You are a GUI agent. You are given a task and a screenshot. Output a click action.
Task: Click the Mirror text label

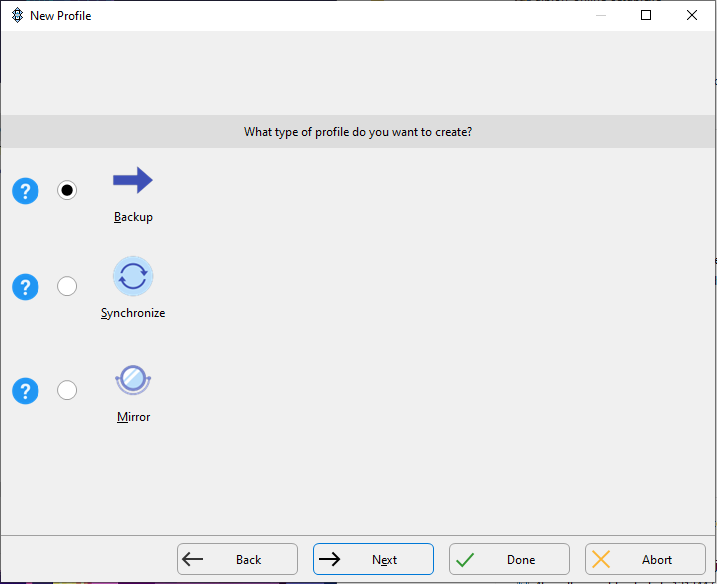tap(134, 417)
